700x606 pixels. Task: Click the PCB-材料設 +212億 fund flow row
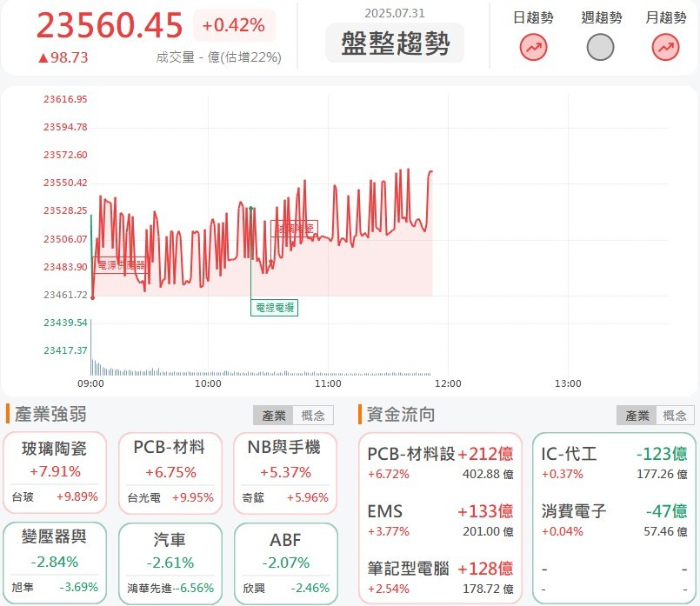[440, 463]
